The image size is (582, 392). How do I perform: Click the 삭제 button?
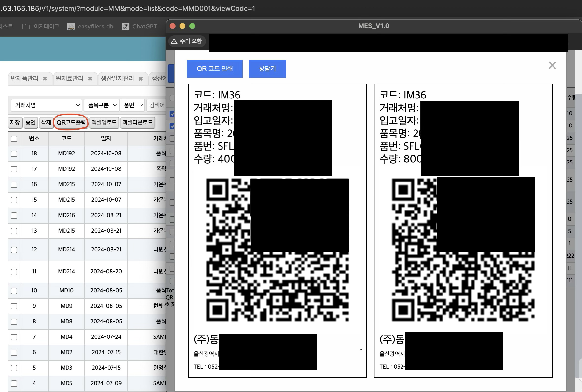click(x=46, y=123)
